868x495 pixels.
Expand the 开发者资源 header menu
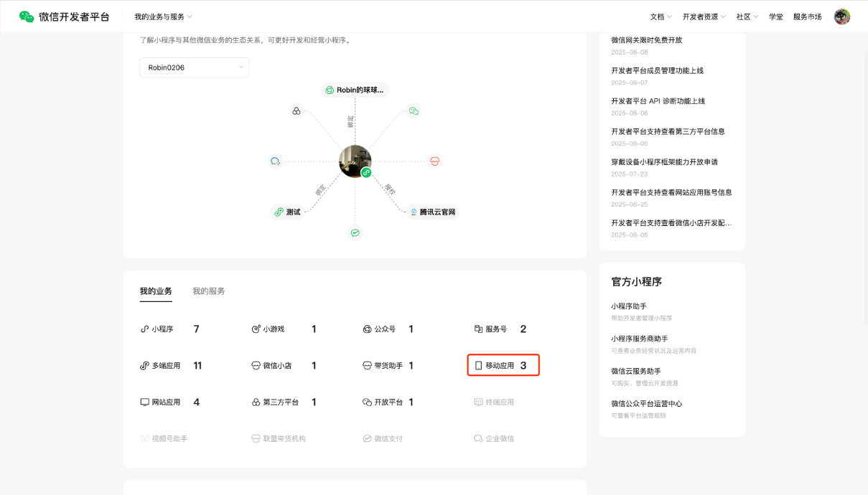coord(704,16)
